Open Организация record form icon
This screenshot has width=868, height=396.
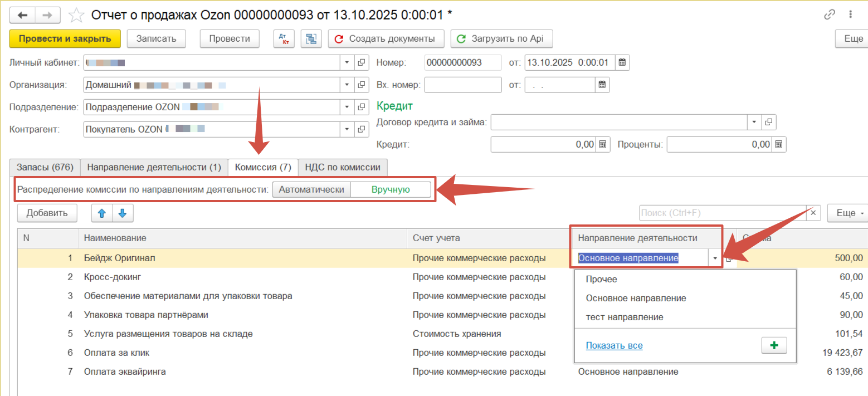[x=362, y=85]
